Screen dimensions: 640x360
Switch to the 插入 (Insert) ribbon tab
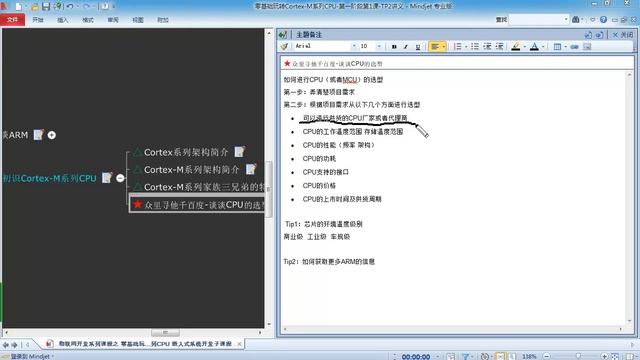[x=63, y=20]
